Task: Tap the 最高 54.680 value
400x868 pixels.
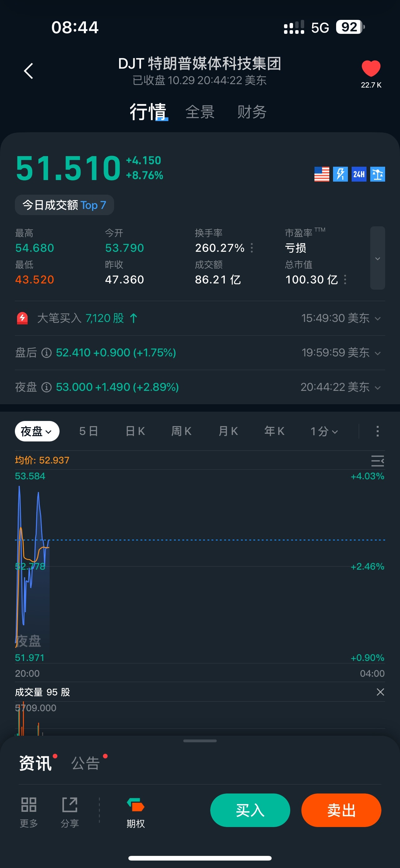Action: (x=35, y=248)
